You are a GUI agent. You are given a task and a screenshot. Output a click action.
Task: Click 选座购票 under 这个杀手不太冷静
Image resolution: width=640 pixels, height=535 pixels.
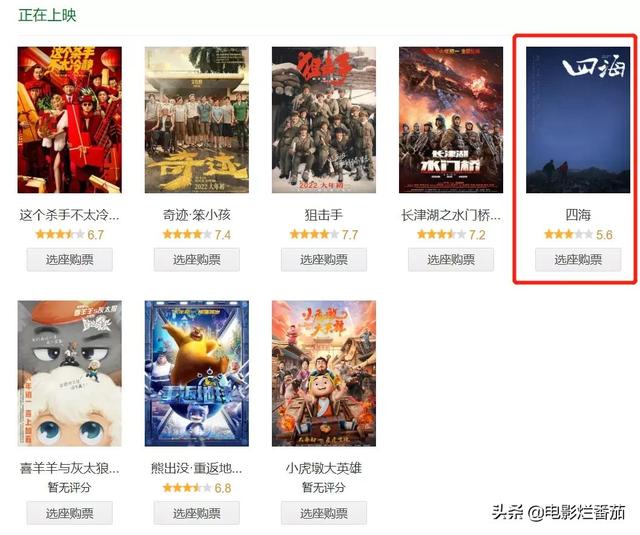(x=70, y=260)
